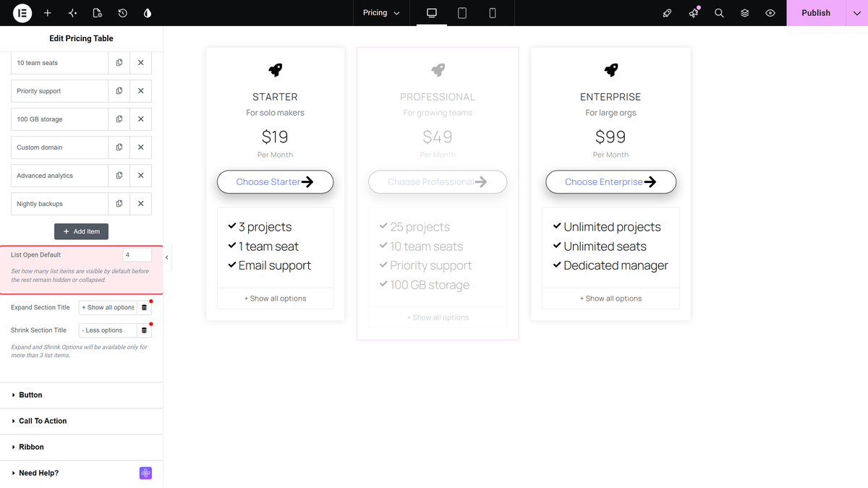Image resolution: width=868 pixels, height=488 pixels.
Task: Click the Choose Enterprise button
Action: pos(610,182)
